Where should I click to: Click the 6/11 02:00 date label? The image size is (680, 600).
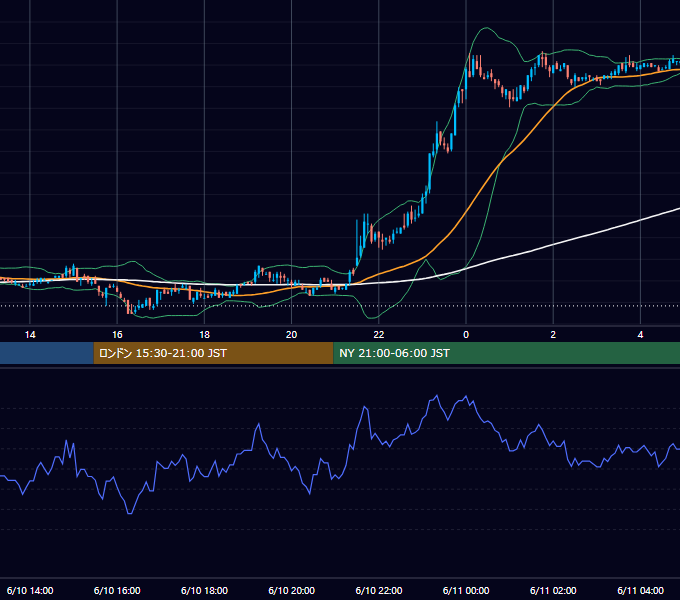[x=553, y=590]
